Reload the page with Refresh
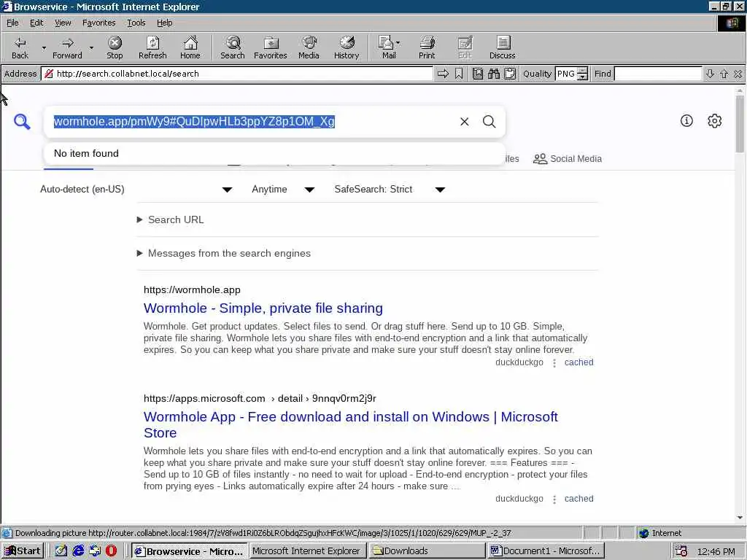 [x=152, y=47]
